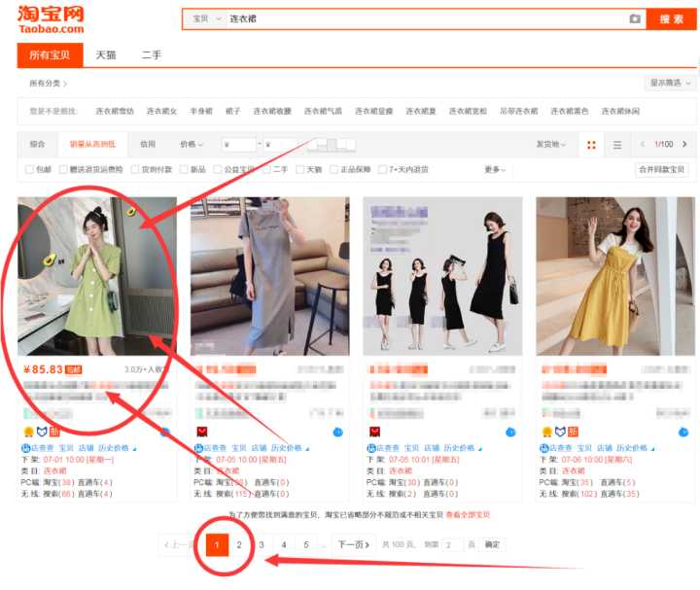Viewport: 700px width, 590px height.
Task: Switch to list view icon
Action: pyautogui.click(x=617, y=145)
